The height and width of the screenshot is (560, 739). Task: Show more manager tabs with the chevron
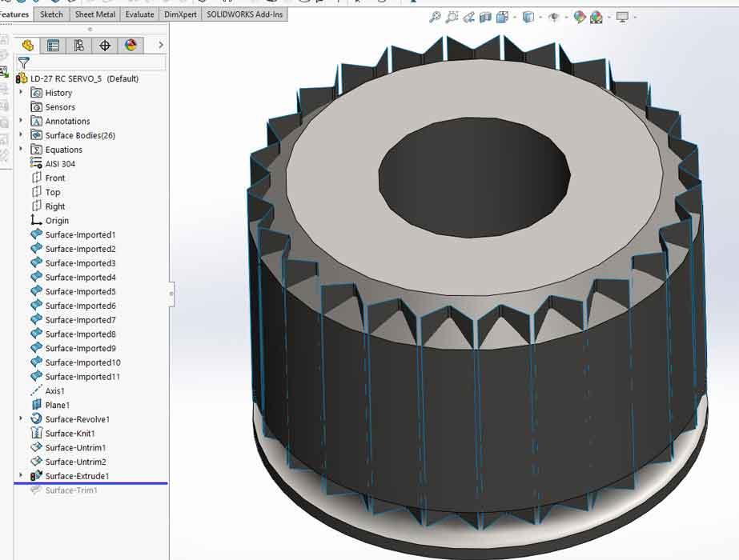pyautogui.click(x=161, y=46)
